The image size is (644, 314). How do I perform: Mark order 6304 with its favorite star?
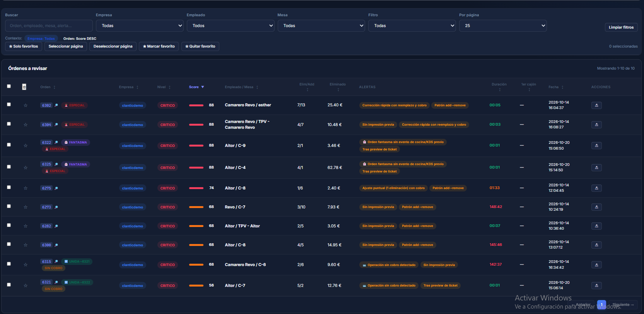point(26,125)
